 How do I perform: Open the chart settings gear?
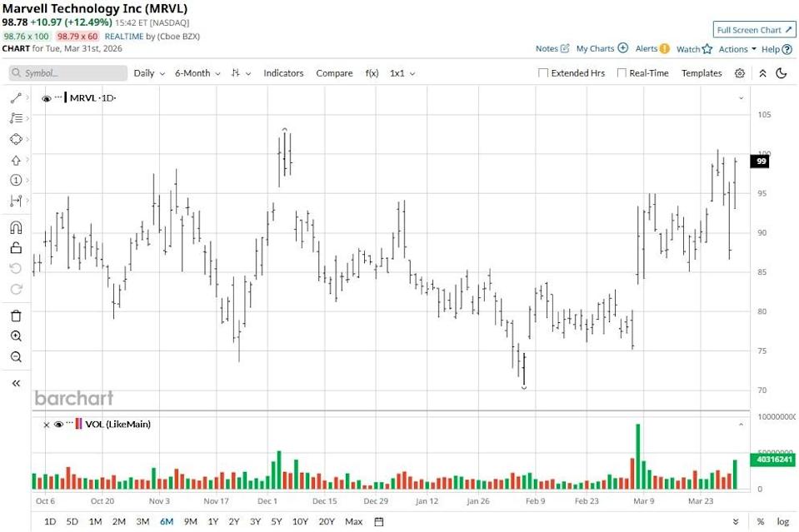click(x=739, y=73)
